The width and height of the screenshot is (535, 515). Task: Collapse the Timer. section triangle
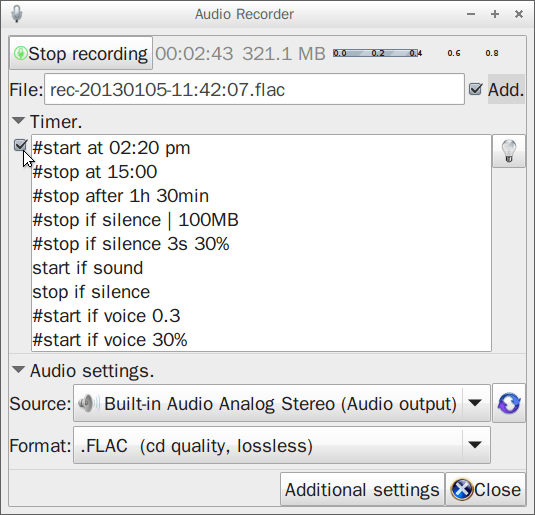coord(18,120)
